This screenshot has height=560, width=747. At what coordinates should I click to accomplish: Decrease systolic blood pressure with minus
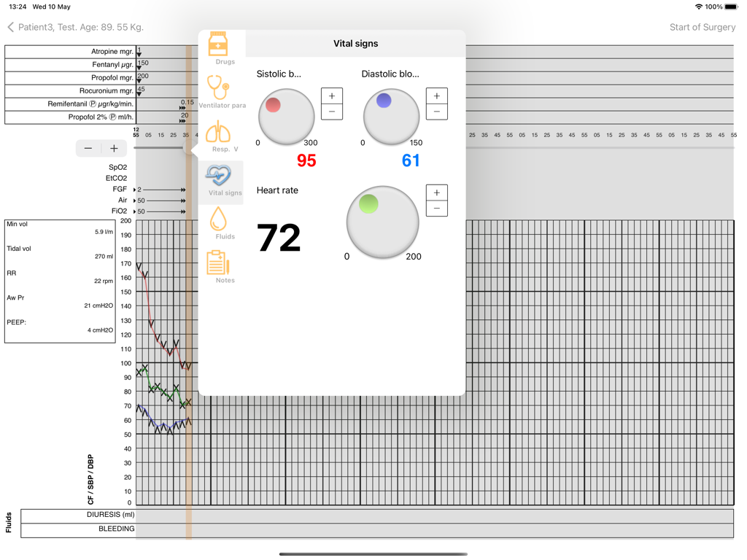click(x=332, y=112)
